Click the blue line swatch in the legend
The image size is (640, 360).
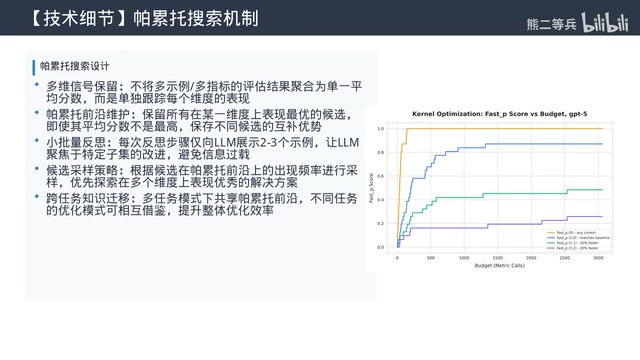(x=551, y=238)
